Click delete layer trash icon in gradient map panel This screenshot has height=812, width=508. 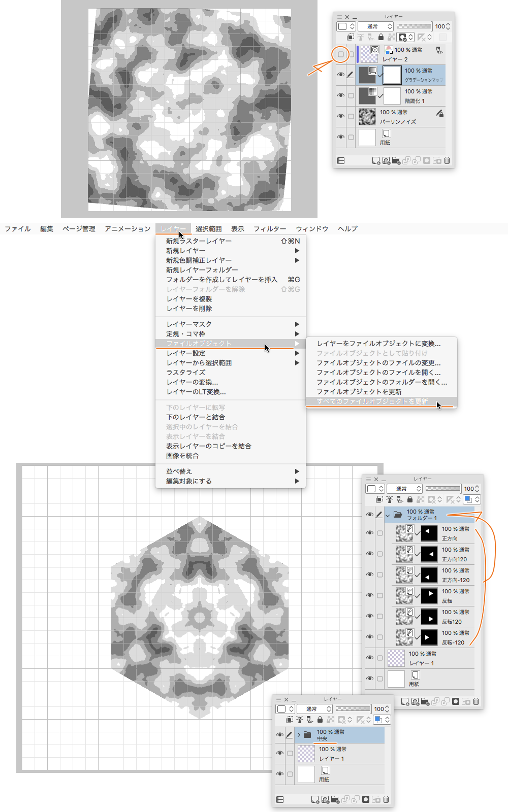[x=447, y=161]
